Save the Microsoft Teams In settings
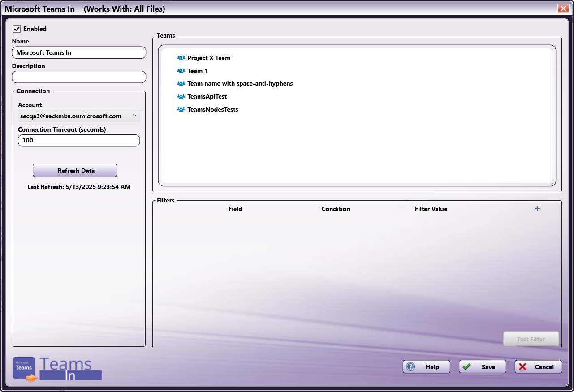 coord(483,367)
